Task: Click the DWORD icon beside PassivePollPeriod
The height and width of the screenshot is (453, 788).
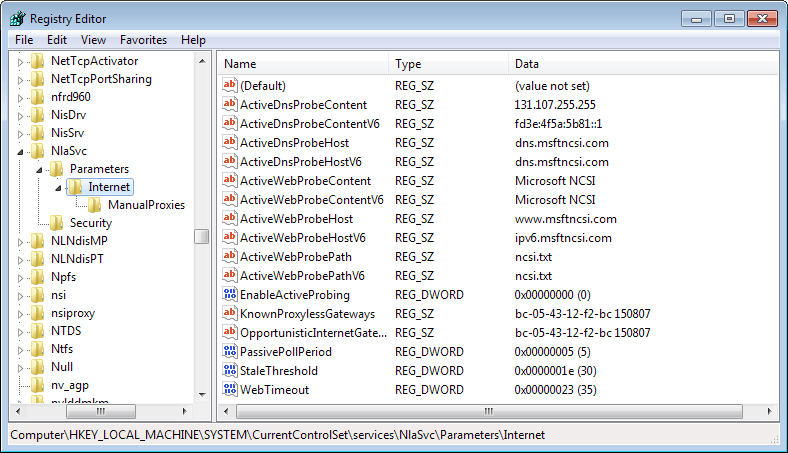Action: coord(230,351)
